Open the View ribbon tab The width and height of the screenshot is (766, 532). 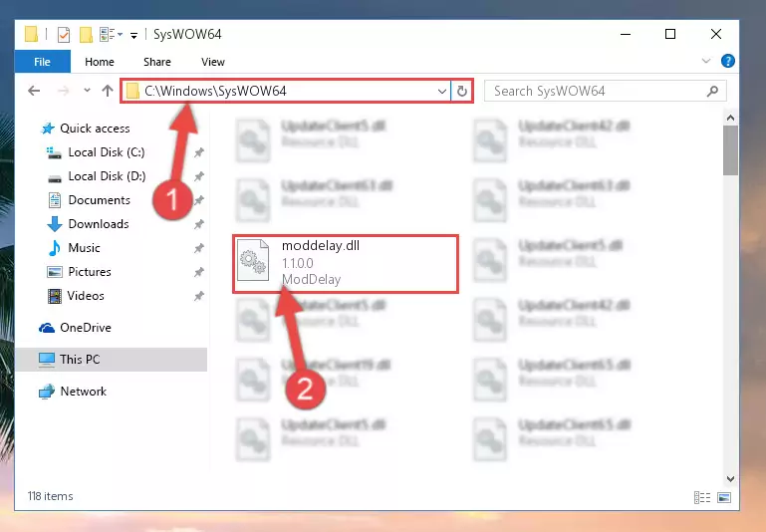tap(213, 62)
